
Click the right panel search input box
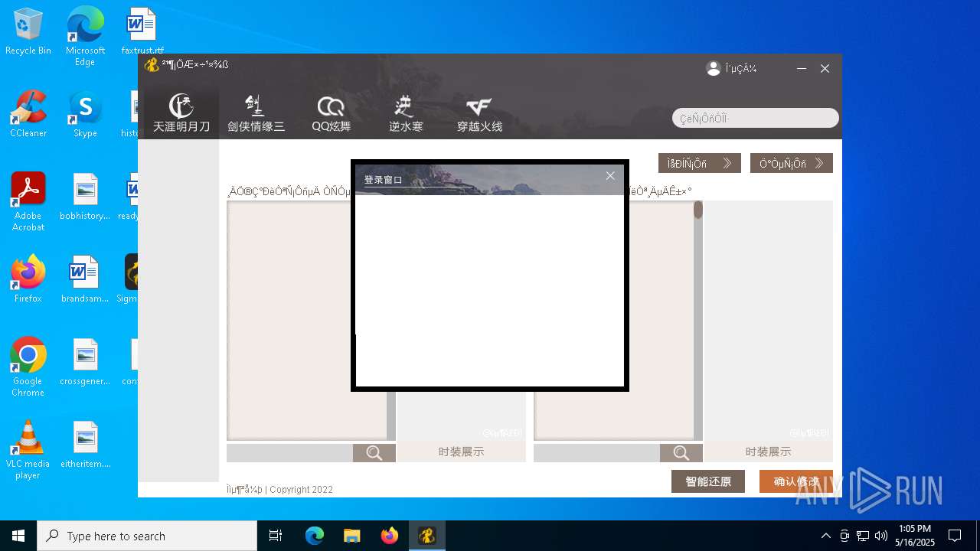point(596,453)
